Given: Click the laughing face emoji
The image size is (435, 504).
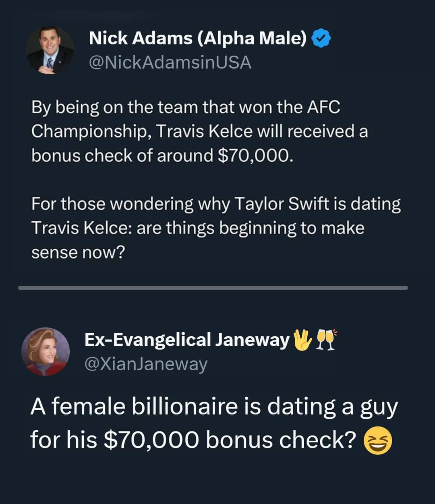Looking at the screenshot, I should (x=377, y=442).
